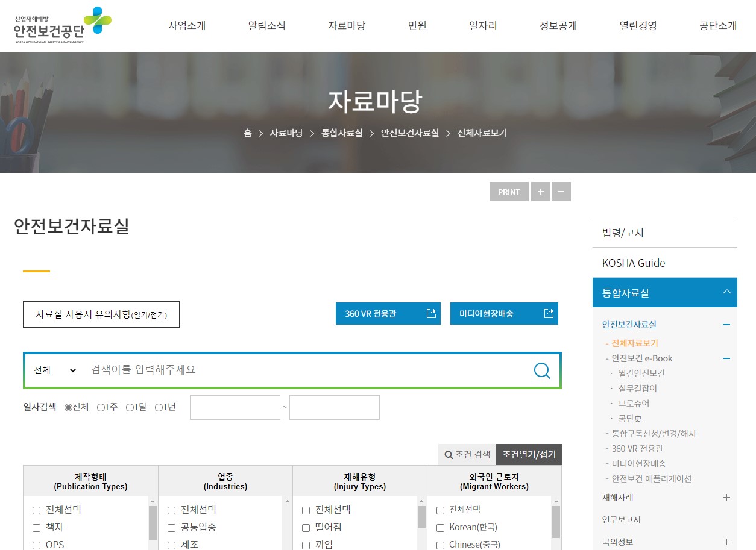
Task: Open the 전체 search category dropdown
Action: (x=55, y=370)
